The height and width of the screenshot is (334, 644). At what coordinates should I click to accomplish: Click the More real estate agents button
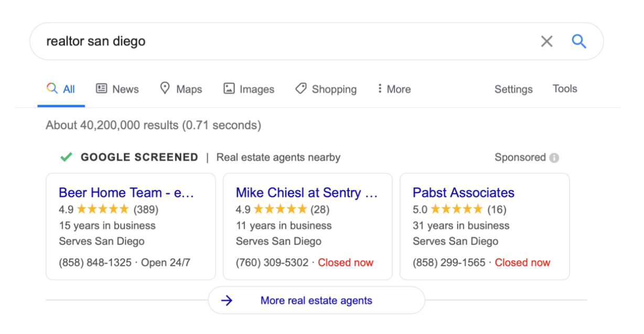[x=316, y=300]
